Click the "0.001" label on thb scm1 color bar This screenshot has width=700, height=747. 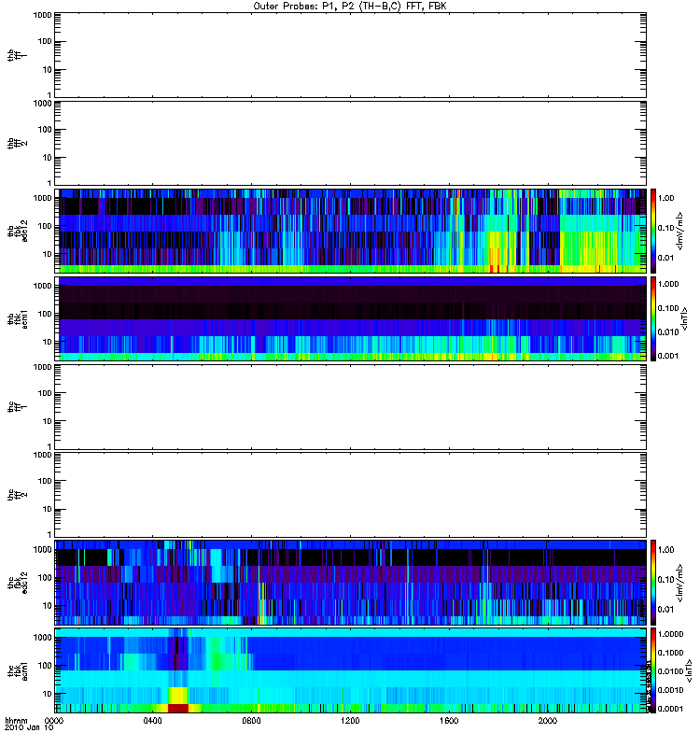click(x=668, y=356)
